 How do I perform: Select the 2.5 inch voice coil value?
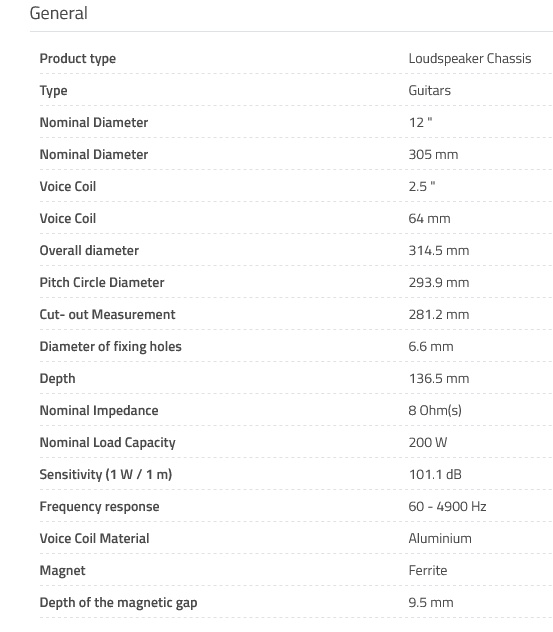(x=422, y=186)
